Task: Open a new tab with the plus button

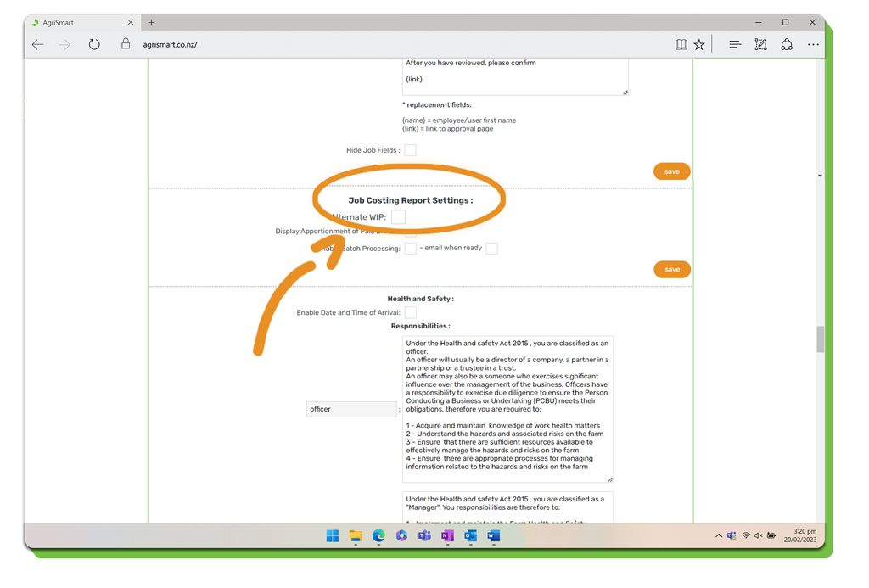Action: (x=152, y=23)
